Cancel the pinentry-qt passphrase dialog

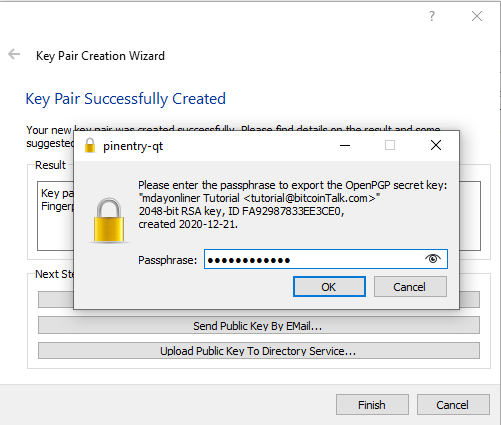pos(410,286)
